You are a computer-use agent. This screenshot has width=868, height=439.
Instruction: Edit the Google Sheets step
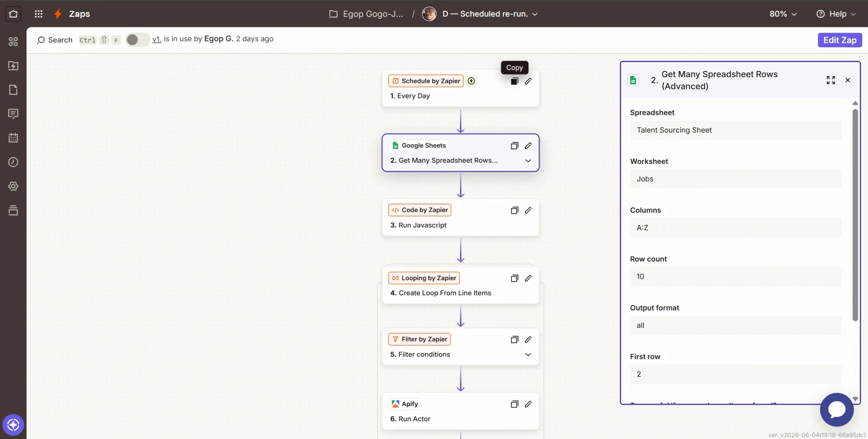pyautogui.click(x=528, y=146)
